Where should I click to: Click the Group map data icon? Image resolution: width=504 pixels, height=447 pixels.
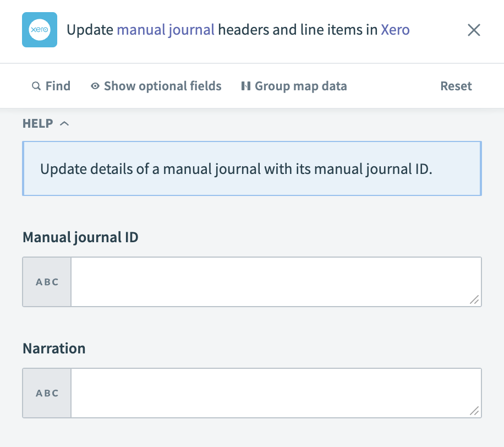coord(245,86)
